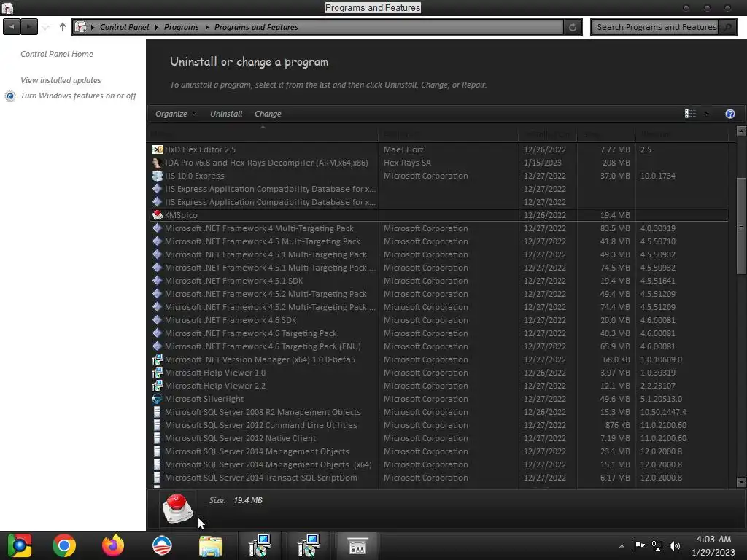Refresh the Programs and Features list
Screen dimensions: 747x560
pos(573,27)
